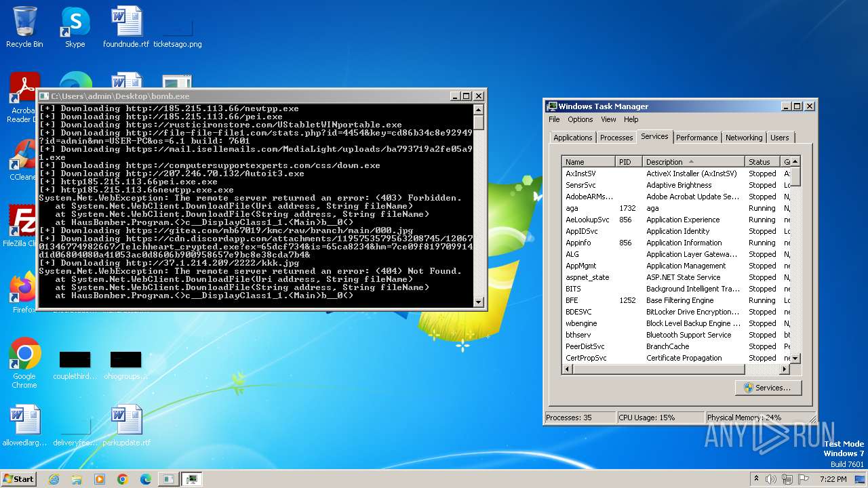Select the aga service row
This screenshot has height=488, width=868.
677,208
